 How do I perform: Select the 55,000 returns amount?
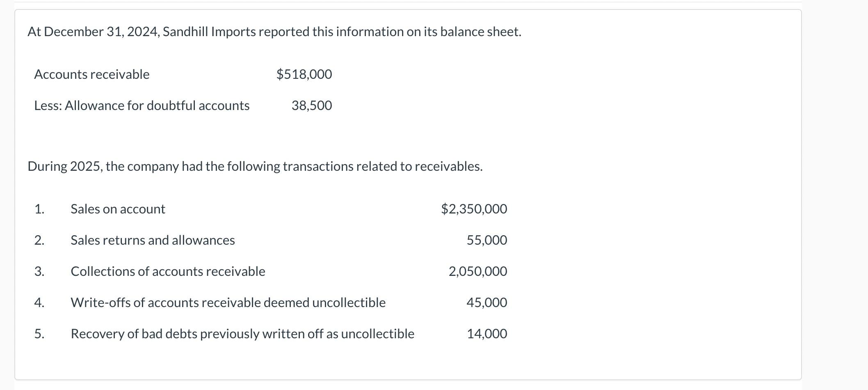[487, 240]
